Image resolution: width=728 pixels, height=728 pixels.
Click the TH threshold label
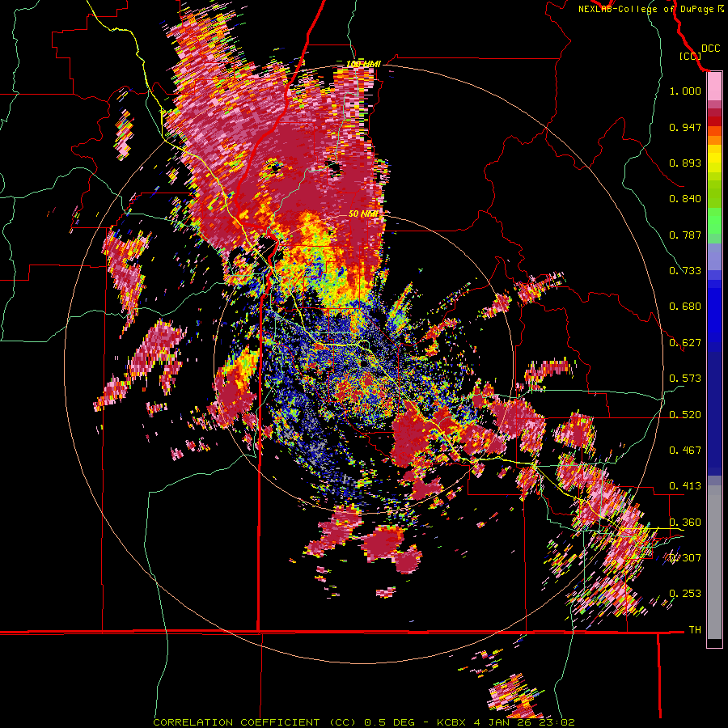click(695, 630)
